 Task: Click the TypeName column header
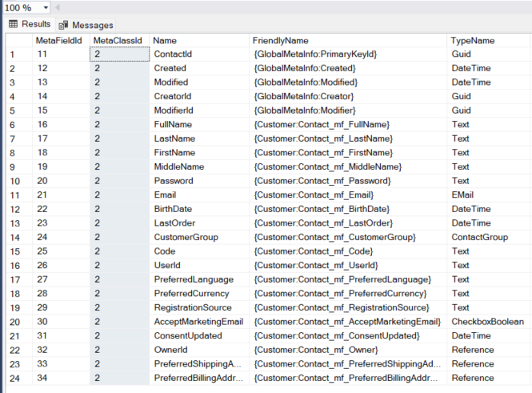coord(473,40)
